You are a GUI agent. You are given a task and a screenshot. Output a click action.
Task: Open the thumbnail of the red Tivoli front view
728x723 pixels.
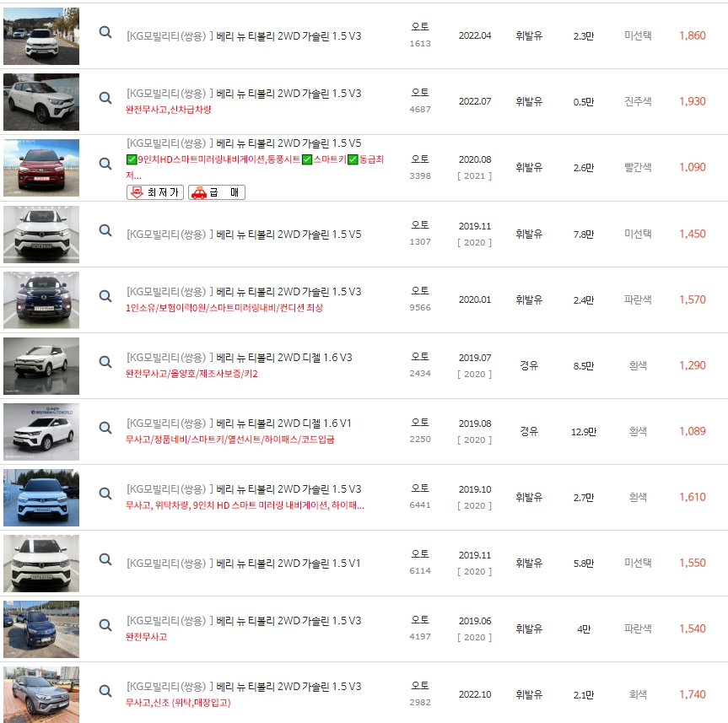40,167
